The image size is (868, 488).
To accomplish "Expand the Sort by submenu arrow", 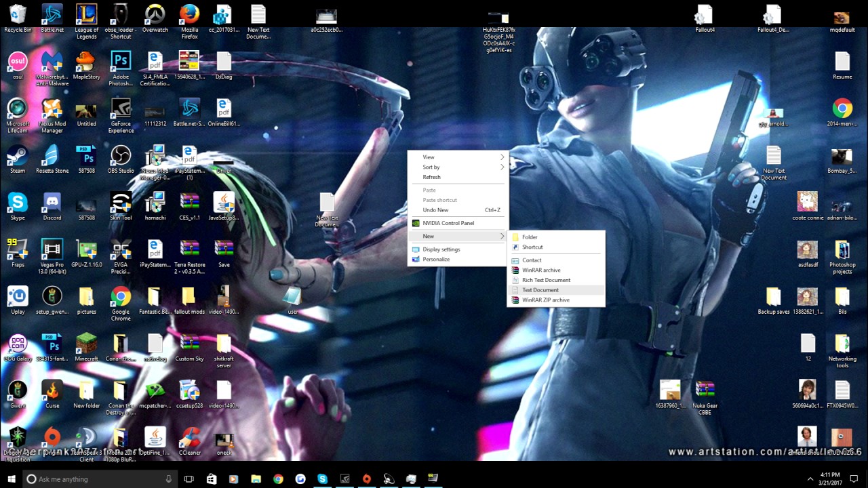I will [x=502, y=167].
